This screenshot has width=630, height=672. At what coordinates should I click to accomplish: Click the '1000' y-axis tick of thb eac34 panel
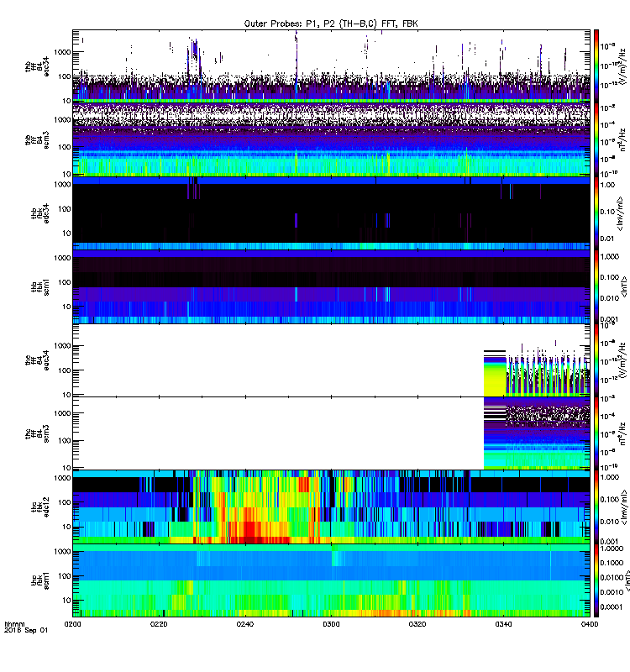point(62,52)
